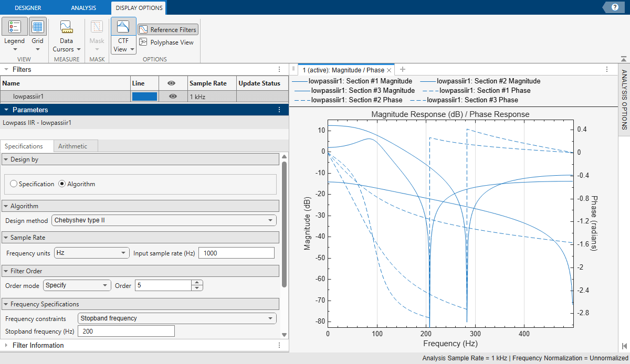Viewport: 630px width, 364px height.
Task: Close the Magnitude / Phase tab
Action: [x=390, y=70]
